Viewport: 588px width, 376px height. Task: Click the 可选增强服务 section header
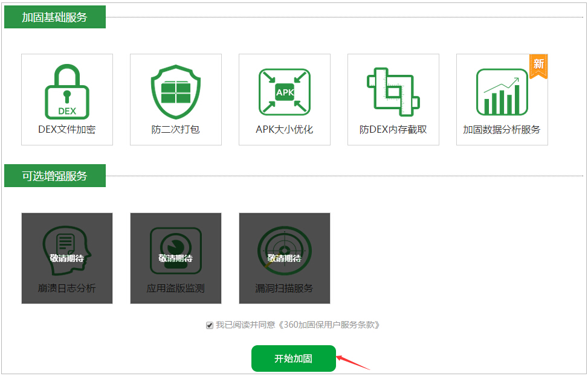tap(55, 176)
